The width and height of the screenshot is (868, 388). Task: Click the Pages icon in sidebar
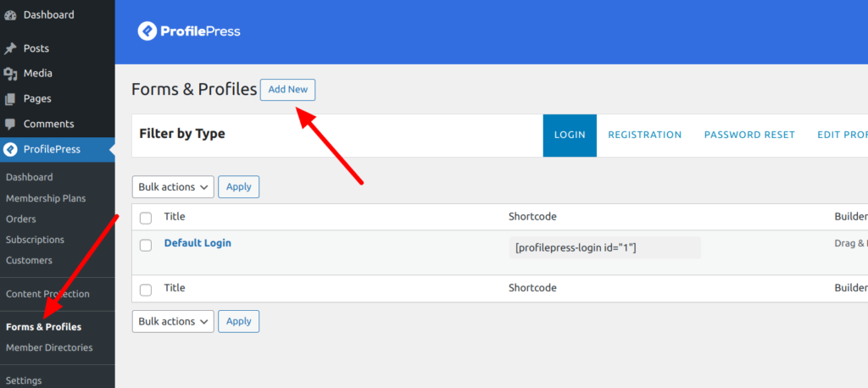(10, 99)
